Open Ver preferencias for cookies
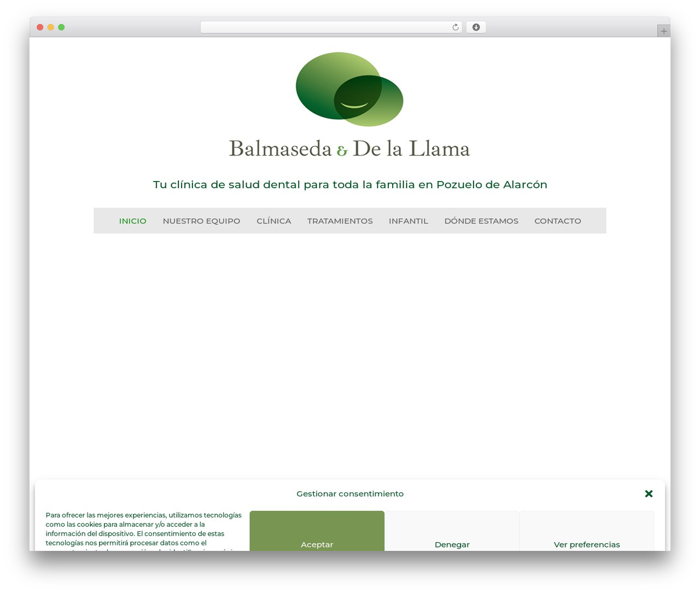700x593 pixels. (587, 531)
